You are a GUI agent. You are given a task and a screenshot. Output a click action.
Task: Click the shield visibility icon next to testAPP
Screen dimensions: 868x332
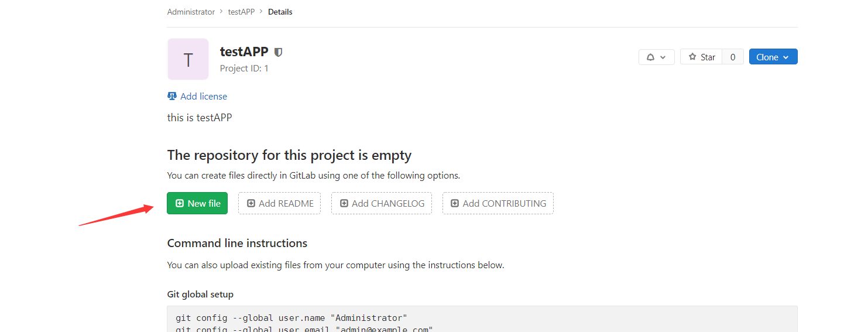279,52
